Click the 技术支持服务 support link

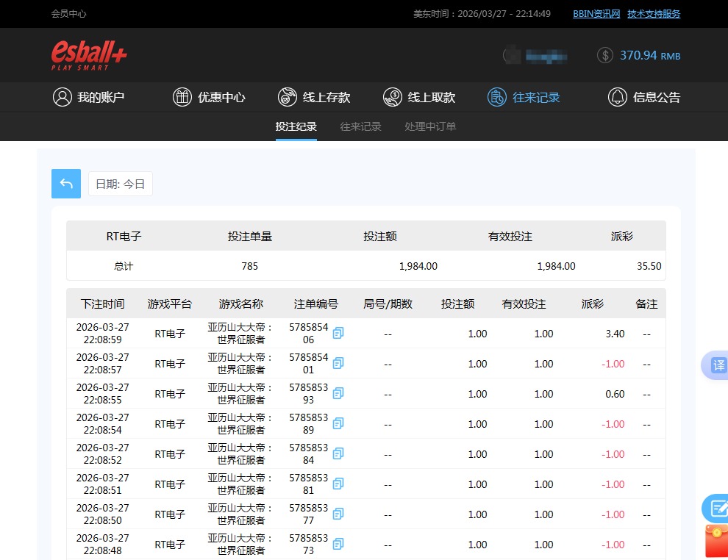653,13
